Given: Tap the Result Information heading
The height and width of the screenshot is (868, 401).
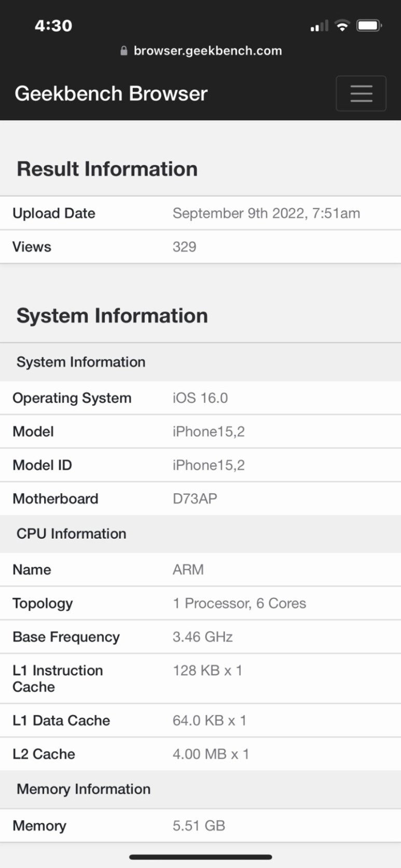Looking at the screenshot, I should click(107, 169).
